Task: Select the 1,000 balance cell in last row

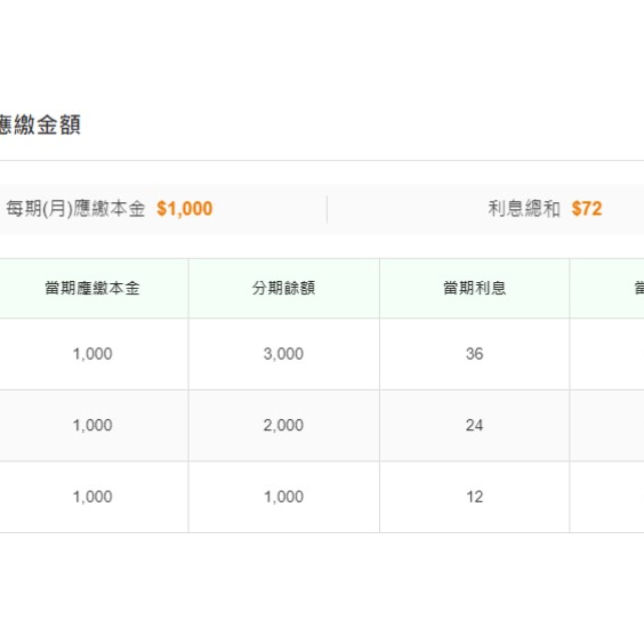Action: (283, 497)
